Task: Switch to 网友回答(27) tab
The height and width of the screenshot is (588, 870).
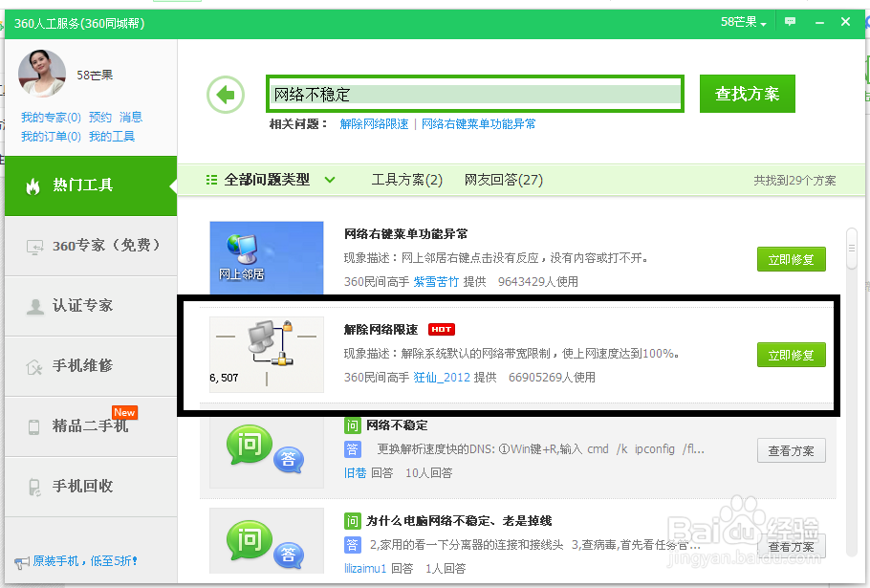Action: (x=503, y=180)
